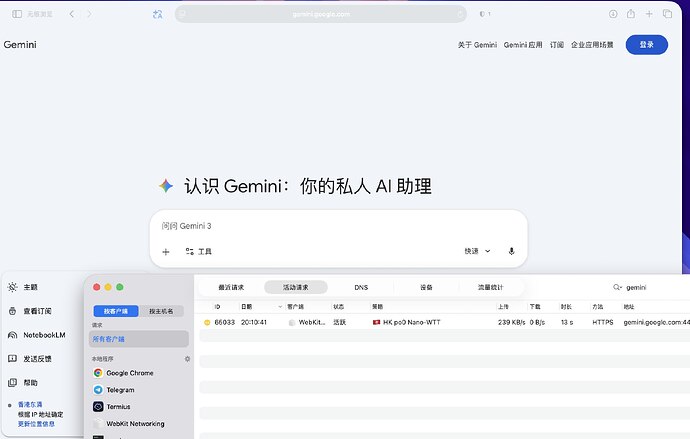The height and width of the screenshot is (439, 690).
Task: Open the 工具 tools button
Action: (x=198, y=252)
